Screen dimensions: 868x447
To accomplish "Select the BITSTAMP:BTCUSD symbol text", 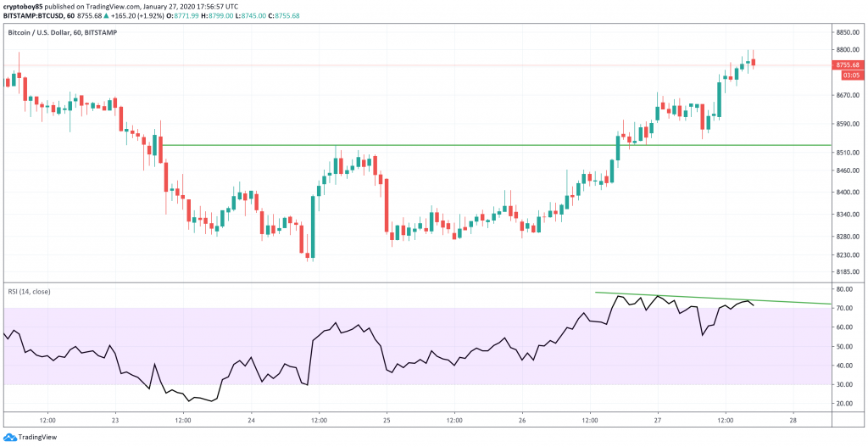I will (x=36, y=16).
